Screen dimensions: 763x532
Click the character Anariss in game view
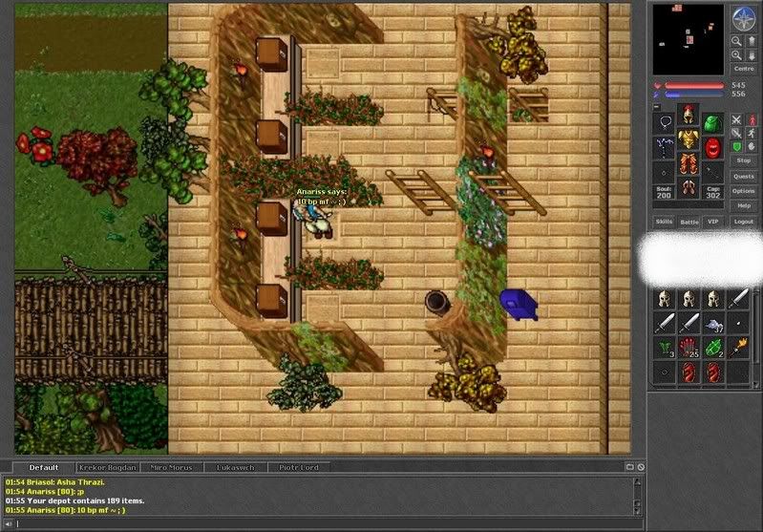[313, 222]
